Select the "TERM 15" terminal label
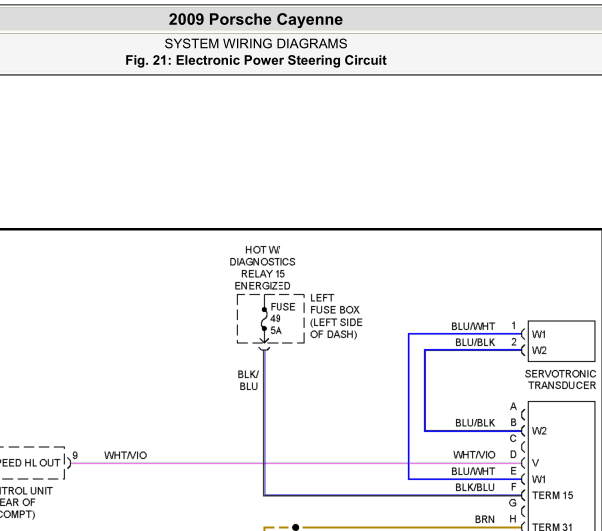The height and width of the screenshot is (531, 602). click(552, 496)
